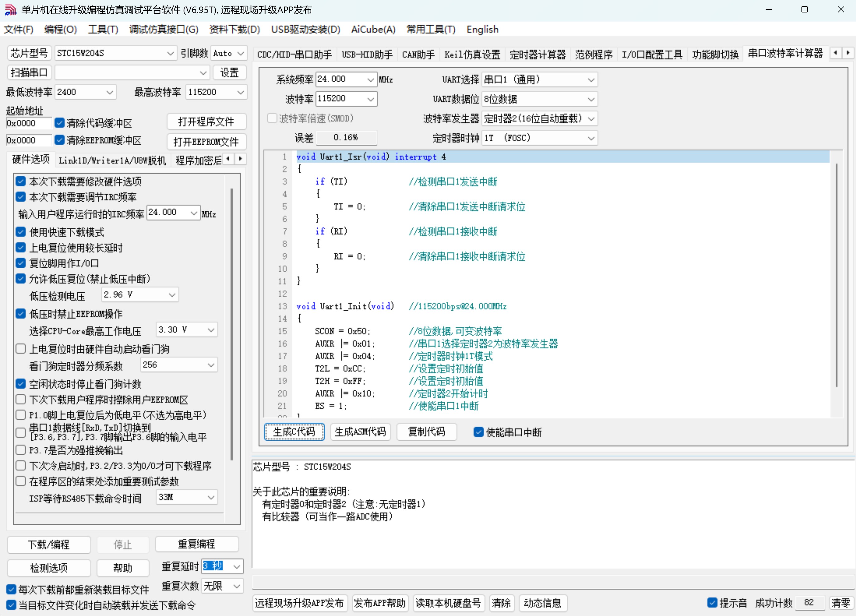Click 复制代码 button
Screen dimensions: 856x616
click(427, 432)
